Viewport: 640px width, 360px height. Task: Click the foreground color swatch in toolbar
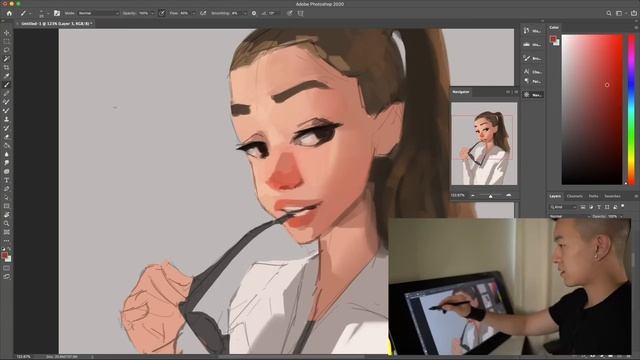(4, 256)
